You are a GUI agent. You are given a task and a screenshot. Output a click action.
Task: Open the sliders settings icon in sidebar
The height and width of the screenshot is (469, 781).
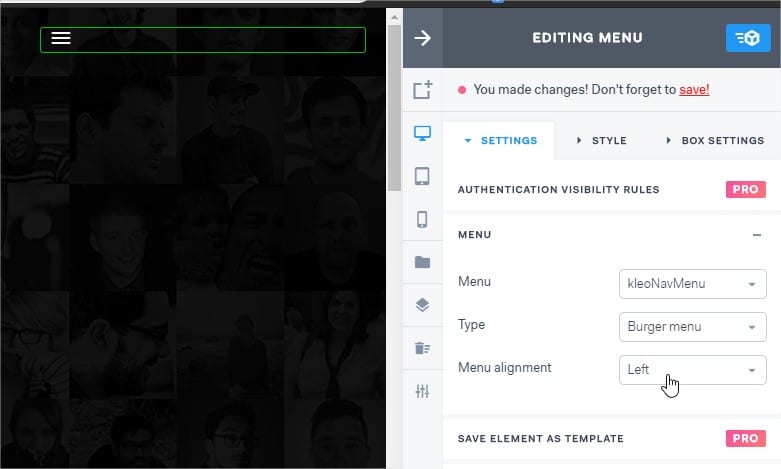[x=422, y=391]
